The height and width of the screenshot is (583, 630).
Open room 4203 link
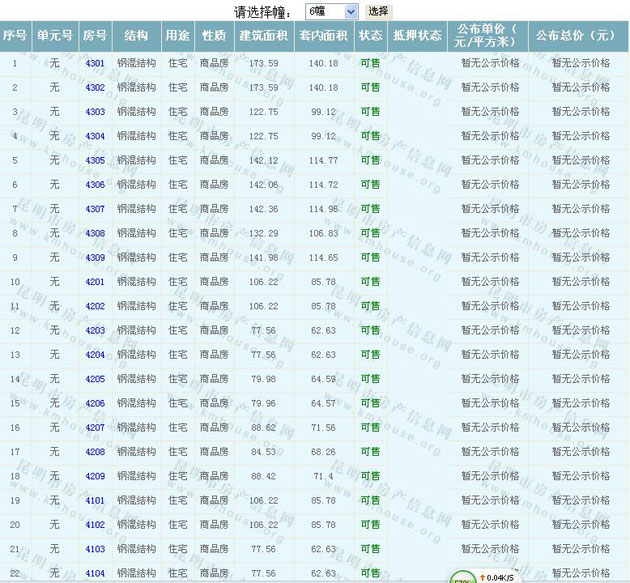tap(95, 331)
